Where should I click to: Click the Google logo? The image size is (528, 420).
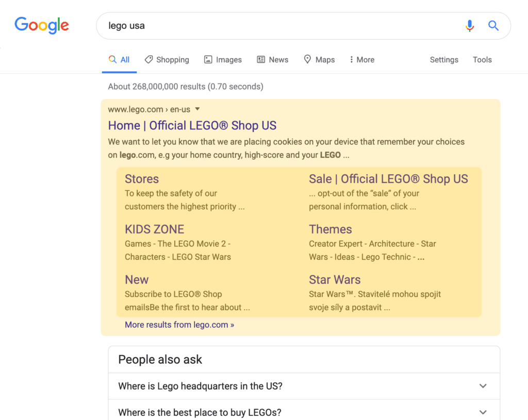coord(42,25)
